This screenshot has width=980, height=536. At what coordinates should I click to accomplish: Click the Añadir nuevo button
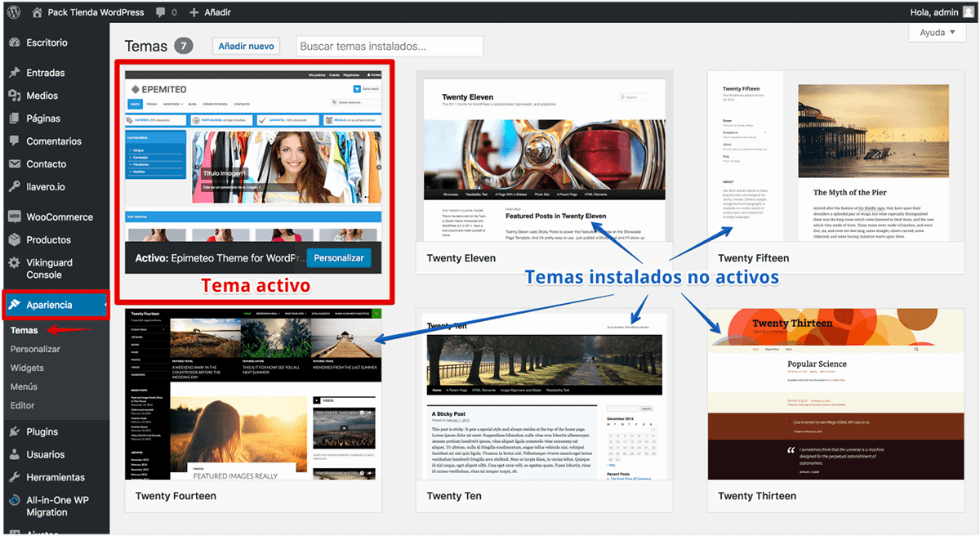pos(246,47)
